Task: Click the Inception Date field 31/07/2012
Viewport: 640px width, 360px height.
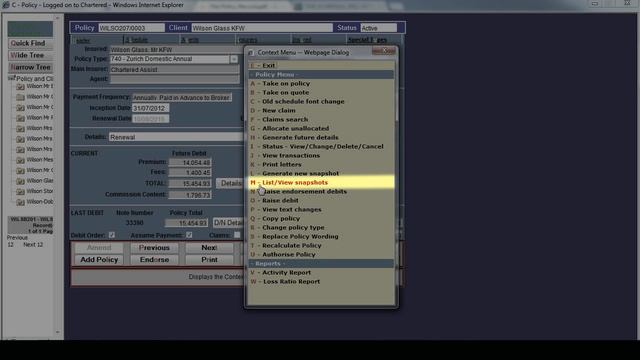Action: click(150, 109)
